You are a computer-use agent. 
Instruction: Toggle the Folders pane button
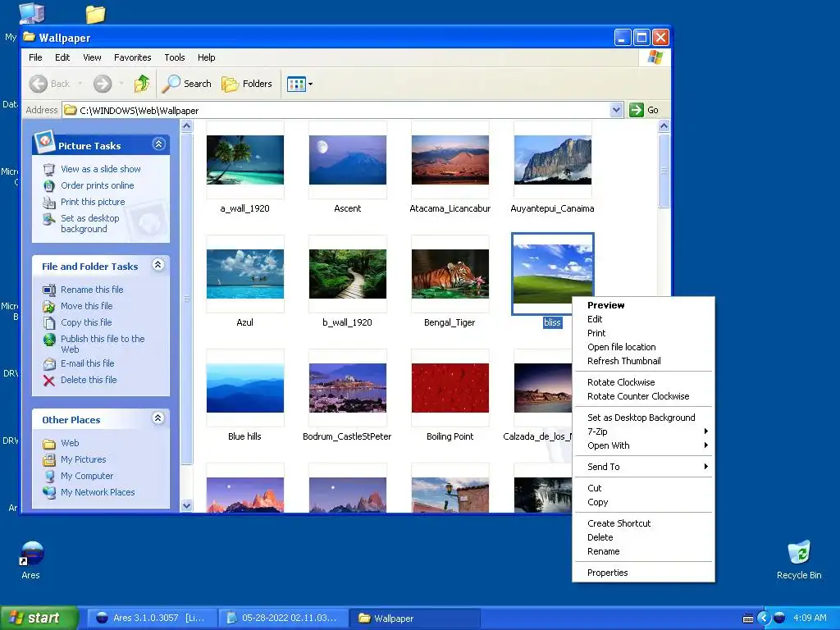coord(247,84)
